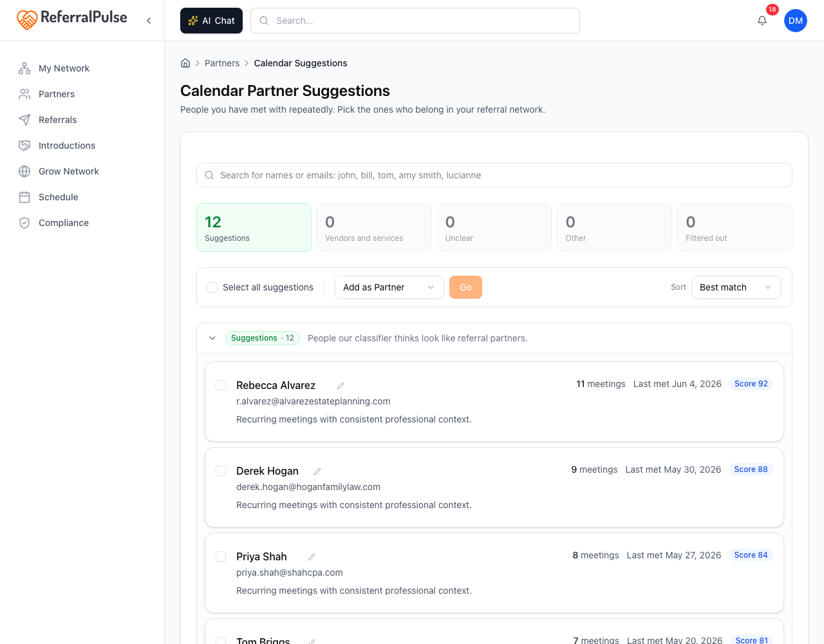Viewport: 824px width, 644px height.
Task: Click r.alvarez@alvarezestateplanning.com email
Action: coord(314,401)
